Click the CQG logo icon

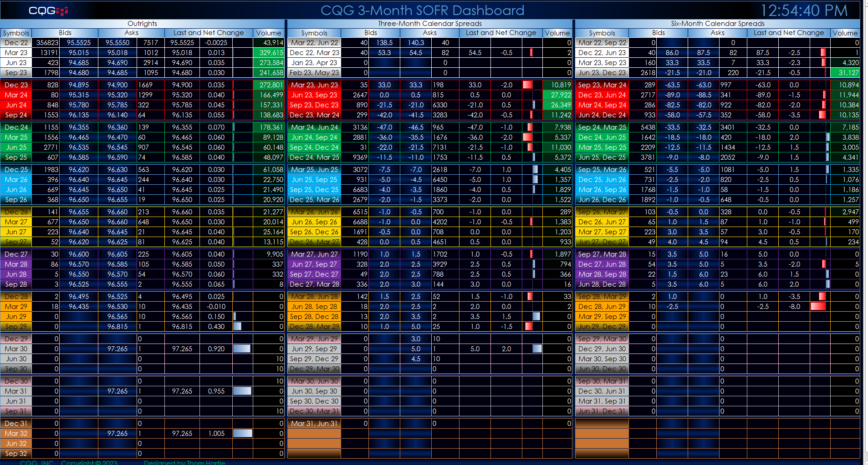(48, 10)
